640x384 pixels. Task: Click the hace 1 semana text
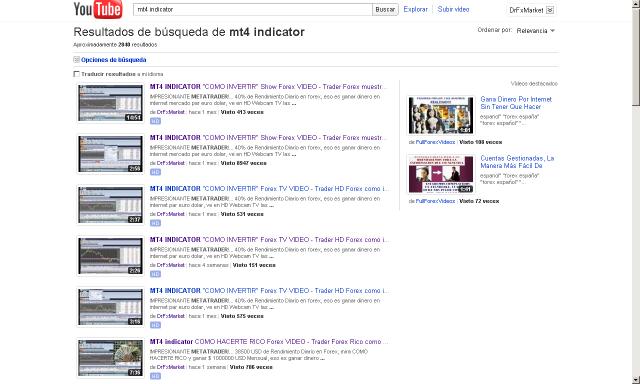click(207, 367)
